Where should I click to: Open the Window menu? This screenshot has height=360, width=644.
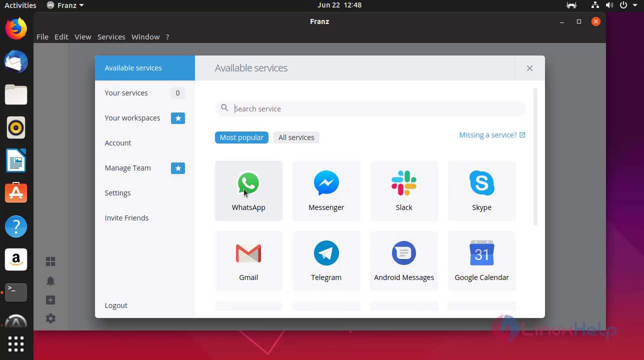(145, 37)
